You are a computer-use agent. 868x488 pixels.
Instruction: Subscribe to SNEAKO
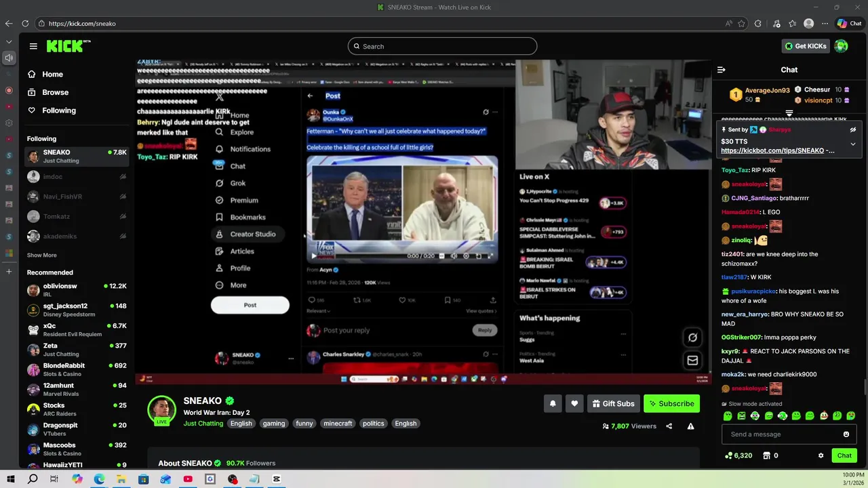(x=671, y=403)
